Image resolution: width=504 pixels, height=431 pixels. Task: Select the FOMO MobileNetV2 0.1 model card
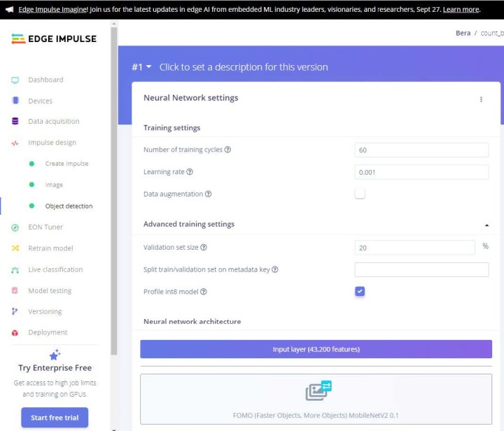pos(316,399)
